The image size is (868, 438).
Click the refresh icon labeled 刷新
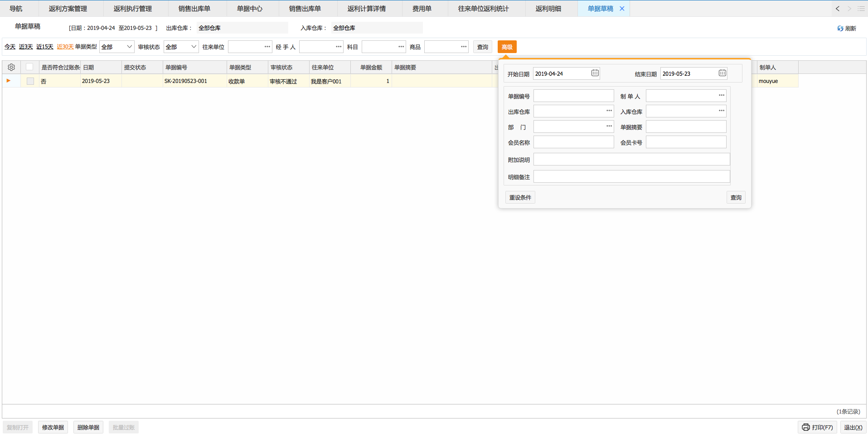840,29
